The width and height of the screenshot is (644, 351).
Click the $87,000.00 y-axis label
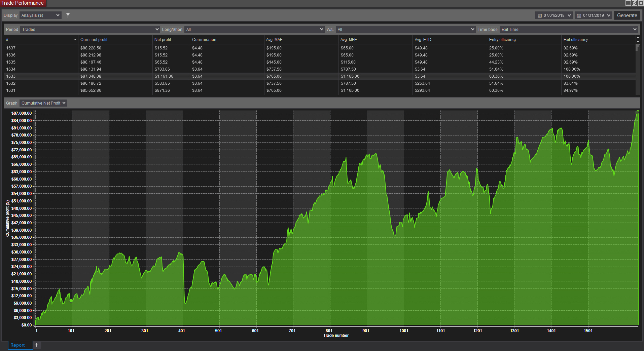pos(22,113)
